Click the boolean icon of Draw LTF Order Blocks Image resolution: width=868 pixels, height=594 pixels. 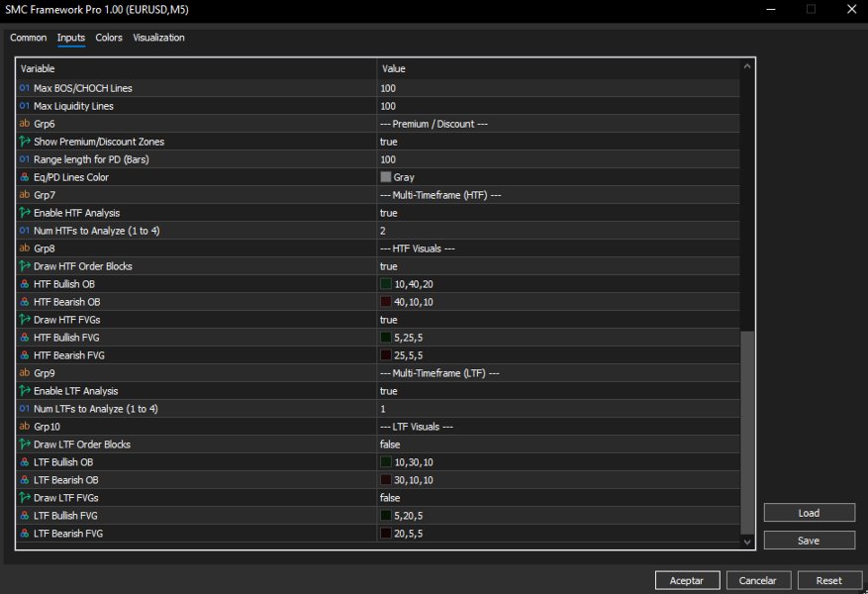[25, 444]
